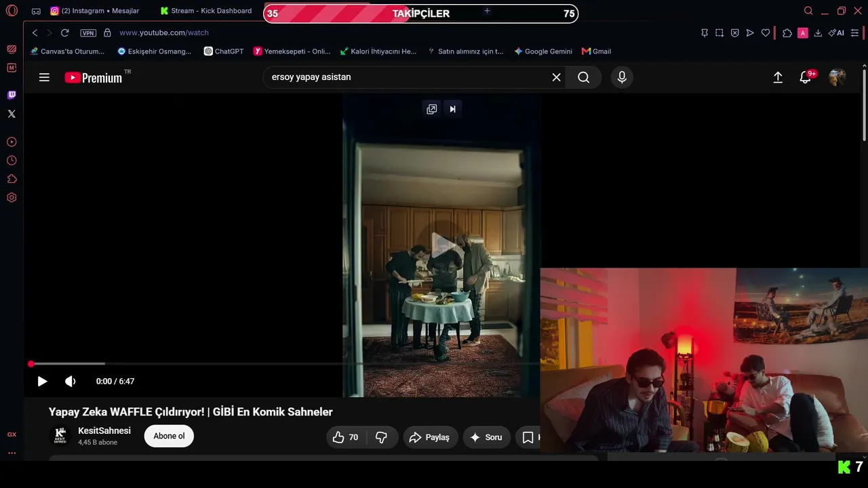Click the pop-out video overlay icon
Viewport: 868px width, 488px height.
coord(431,109)
